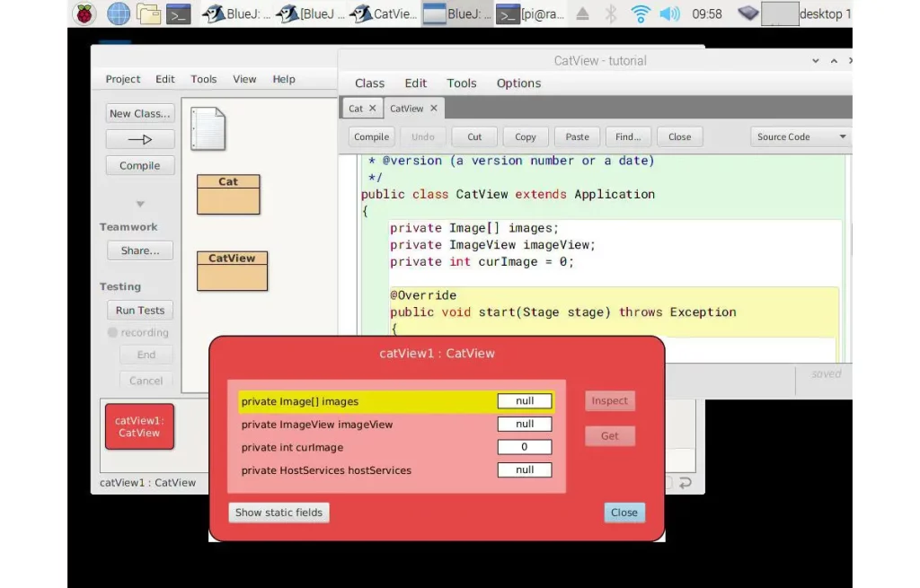Click the Cancel recording button

coord(146,381)
